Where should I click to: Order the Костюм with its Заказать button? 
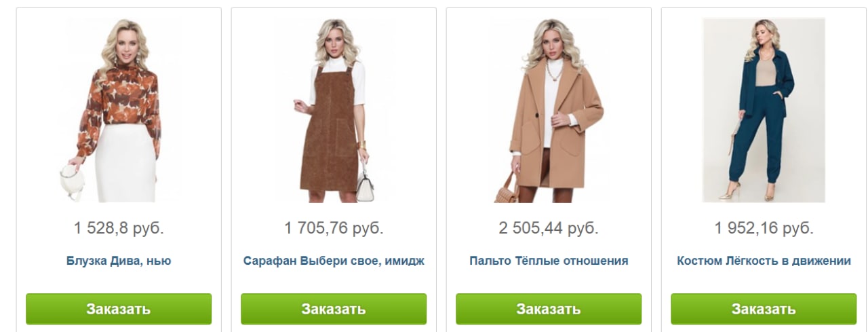click(764, 309)
